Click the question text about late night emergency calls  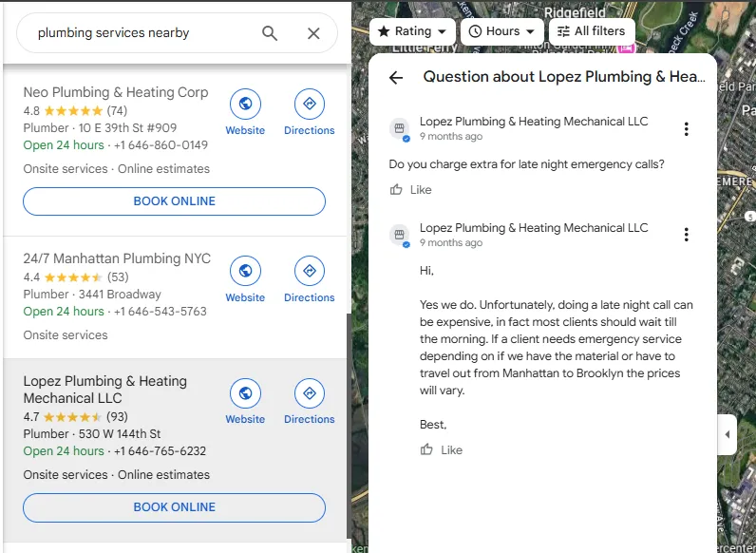(x=526, y=164)
